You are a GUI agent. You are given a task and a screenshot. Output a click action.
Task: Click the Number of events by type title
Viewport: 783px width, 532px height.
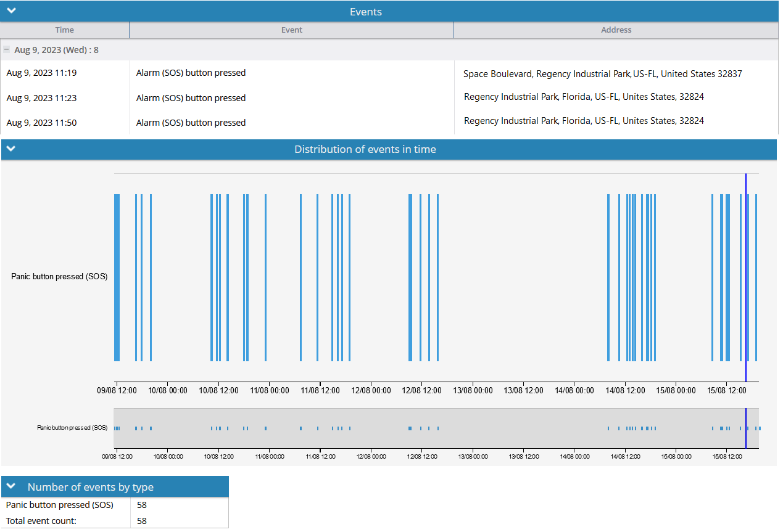click(x=91, y=487)
